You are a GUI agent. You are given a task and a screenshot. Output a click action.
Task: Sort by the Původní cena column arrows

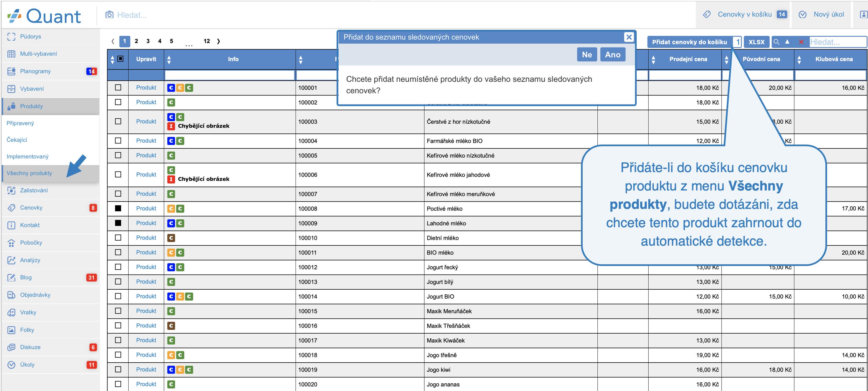pos(727,60)
